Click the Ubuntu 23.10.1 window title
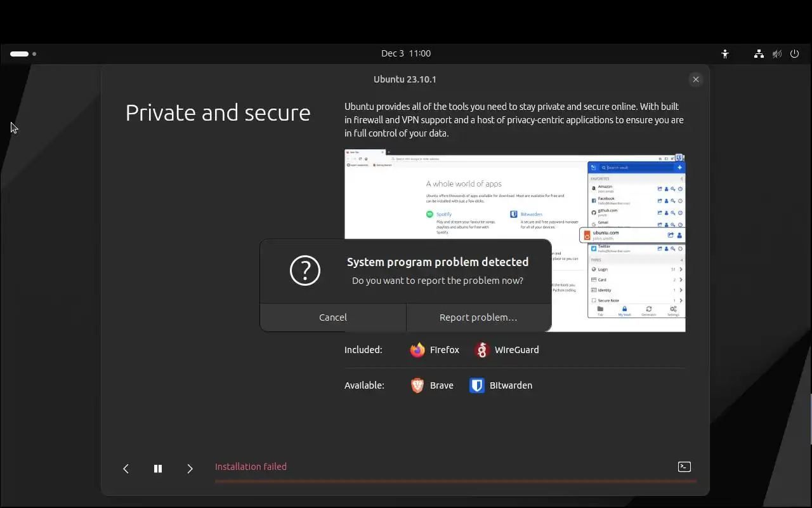 (x=405, y=79)
